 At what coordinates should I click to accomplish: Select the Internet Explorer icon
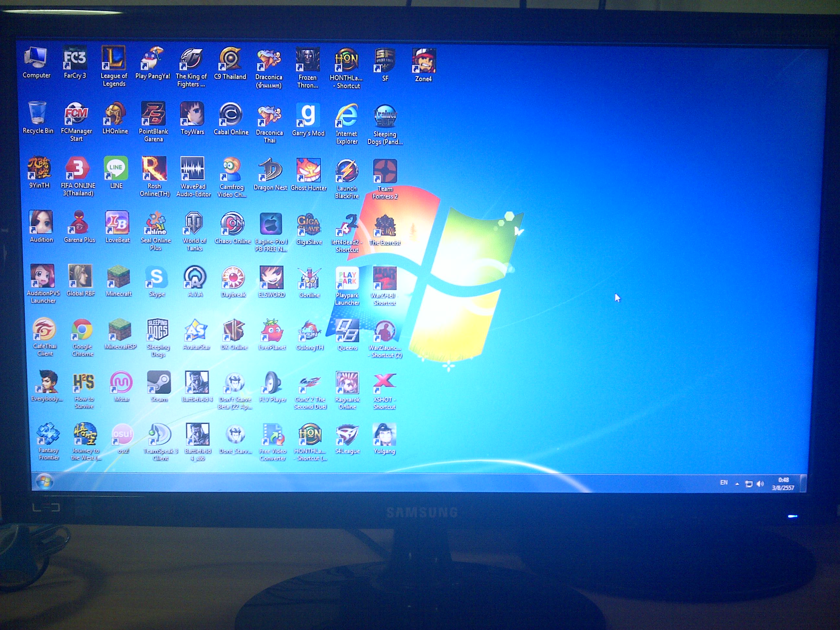pyautogui.click(x=346, y=116)
